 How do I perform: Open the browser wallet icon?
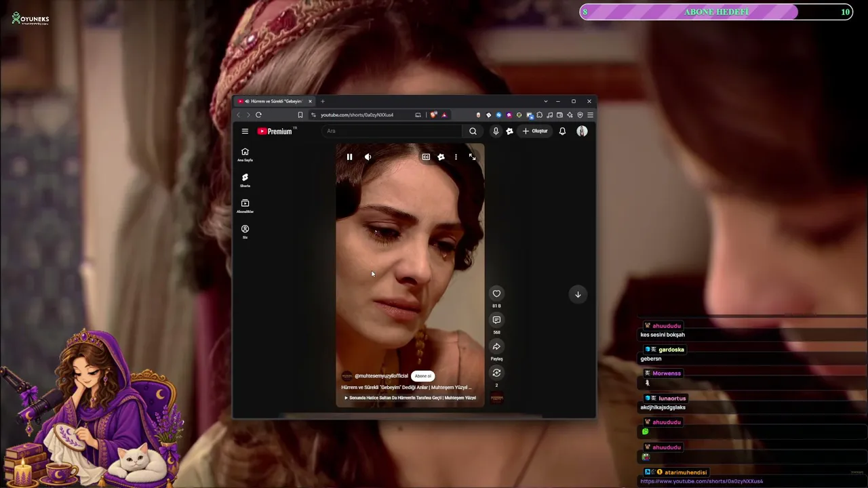click(x=559, y=115)
